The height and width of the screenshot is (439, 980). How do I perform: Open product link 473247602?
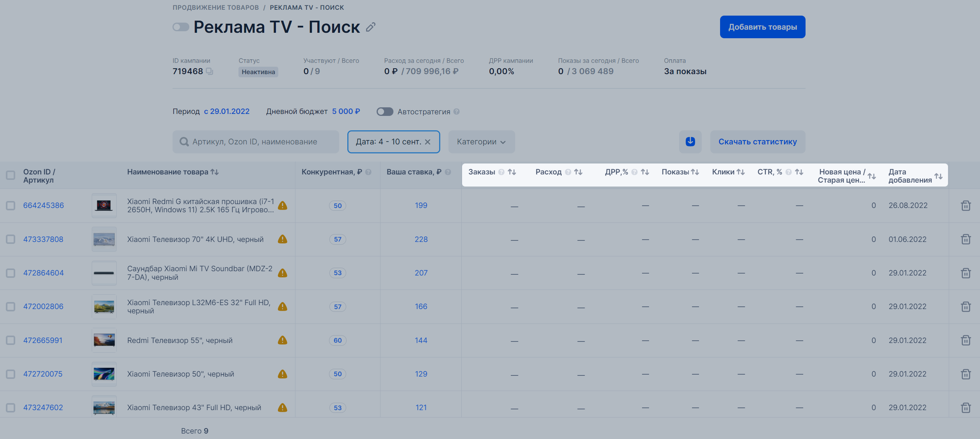[43, 408]
